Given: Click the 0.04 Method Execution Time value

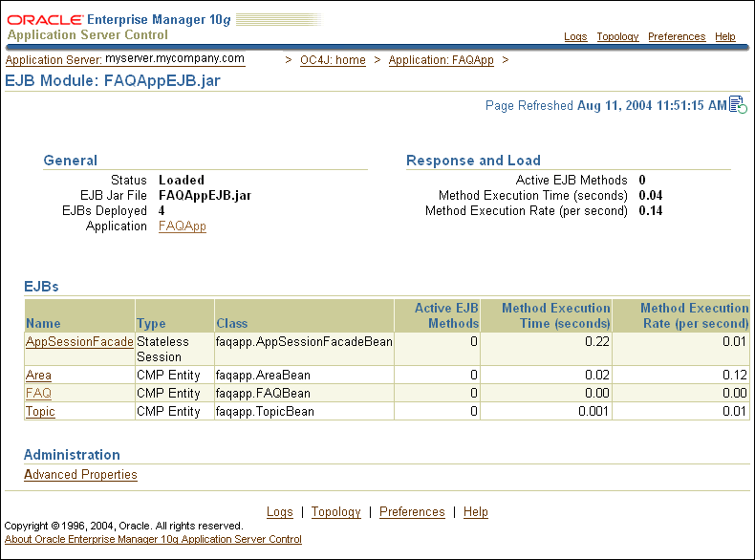Looking at the screenshot, I should click(x=651, y=196).
